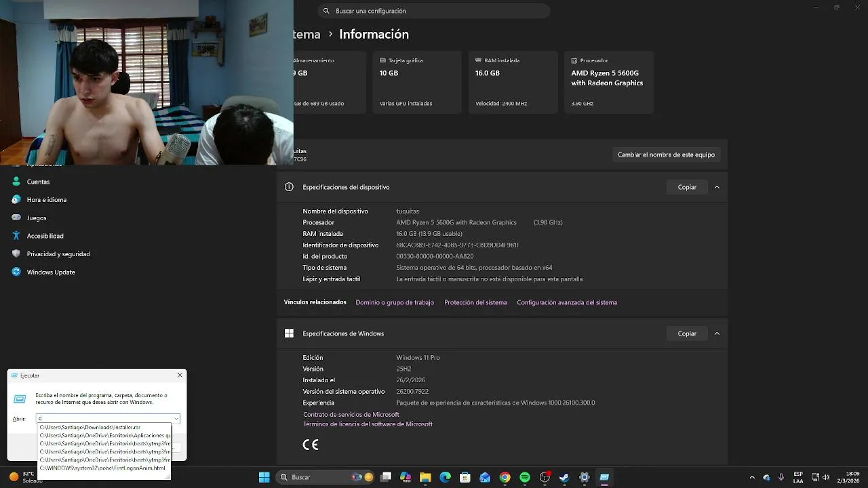Switch to Settings app in taskbar
The height and width of the screenshot is (488, 868).
[x=584, y=477]
